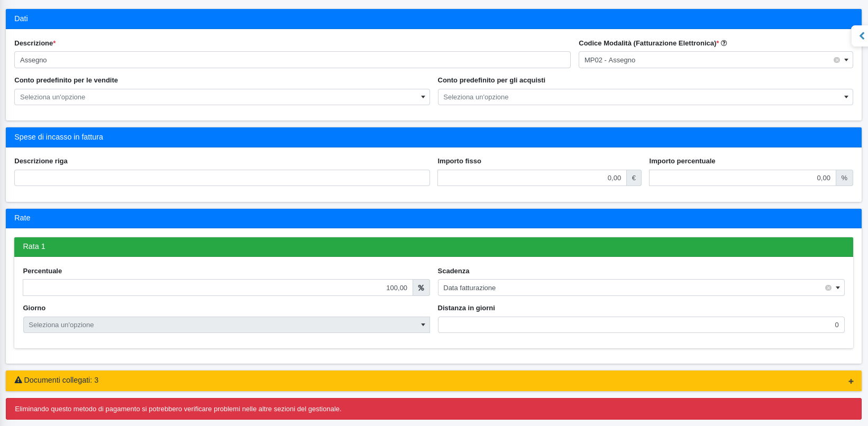Click the plus icon on Documenti collegati

(851, 381)
